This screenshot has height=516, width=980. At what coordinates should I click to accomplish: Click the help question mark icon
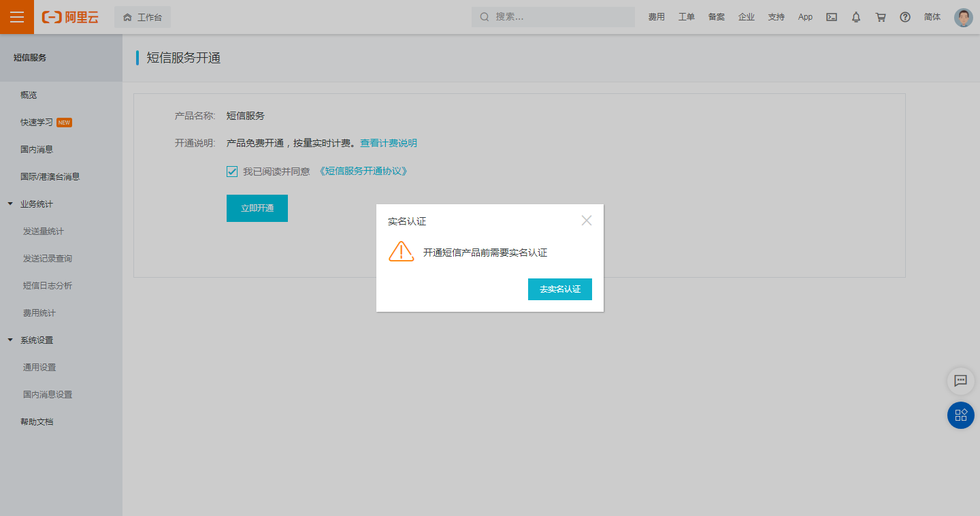(x=905, y=17)
